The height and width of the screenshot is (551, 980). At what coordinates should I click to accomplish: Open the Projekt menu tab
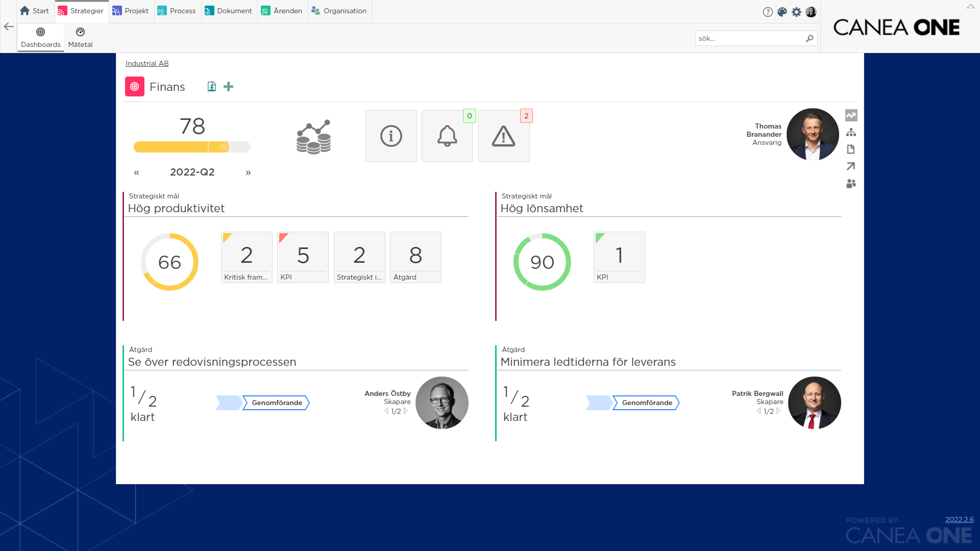131,11
